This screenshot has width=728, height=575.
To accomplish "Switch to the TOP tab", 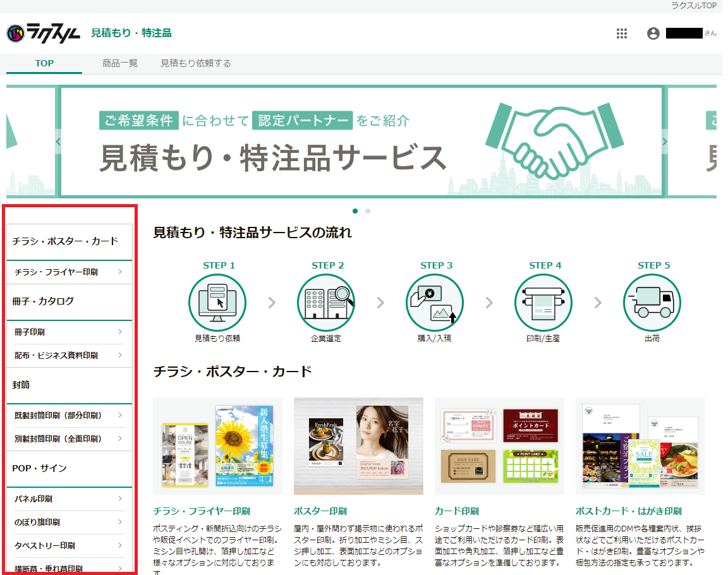I will [x=44, y=64].
